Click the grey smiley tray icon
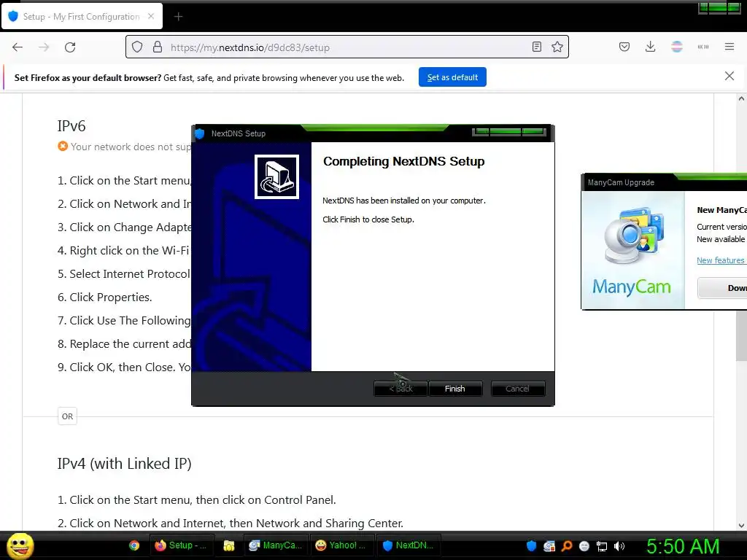This screenshot has width=747, height=560. [584, 545]
